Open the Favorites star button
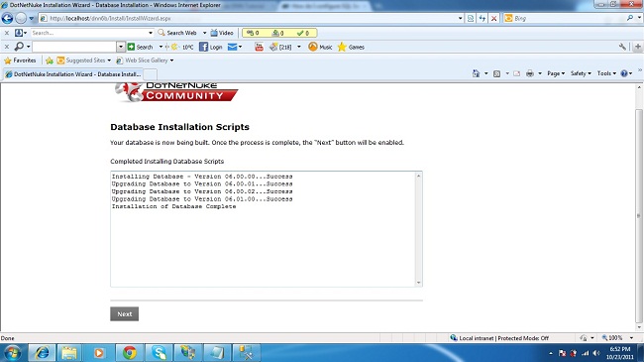The height and width of the screenshot is (362, 644). (x=20, y=60)
